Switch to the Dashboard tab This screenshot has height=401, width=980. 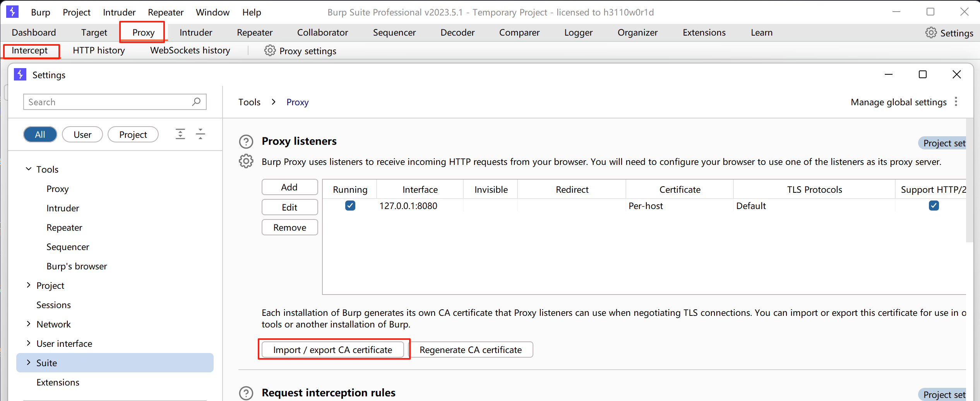[x=34, y=33]
